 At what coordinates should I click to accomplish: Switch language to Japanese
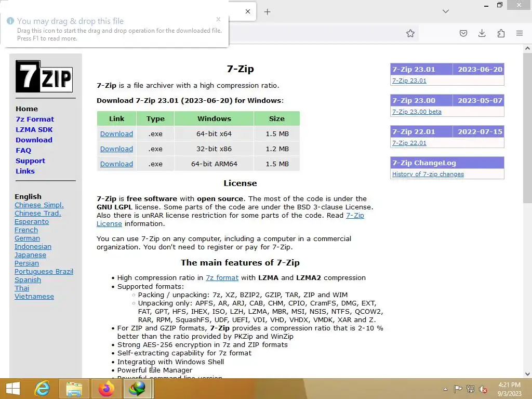tap(30, 255)
